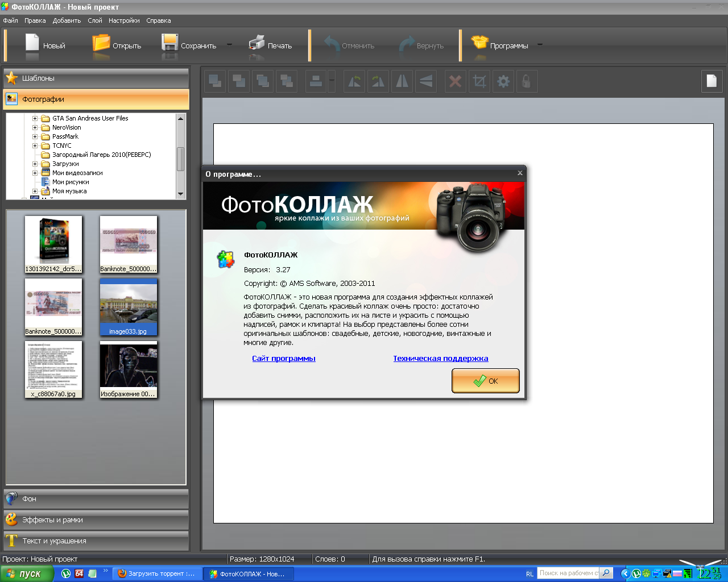
Task: Click the rotate left icon
Action: point(354,81)
